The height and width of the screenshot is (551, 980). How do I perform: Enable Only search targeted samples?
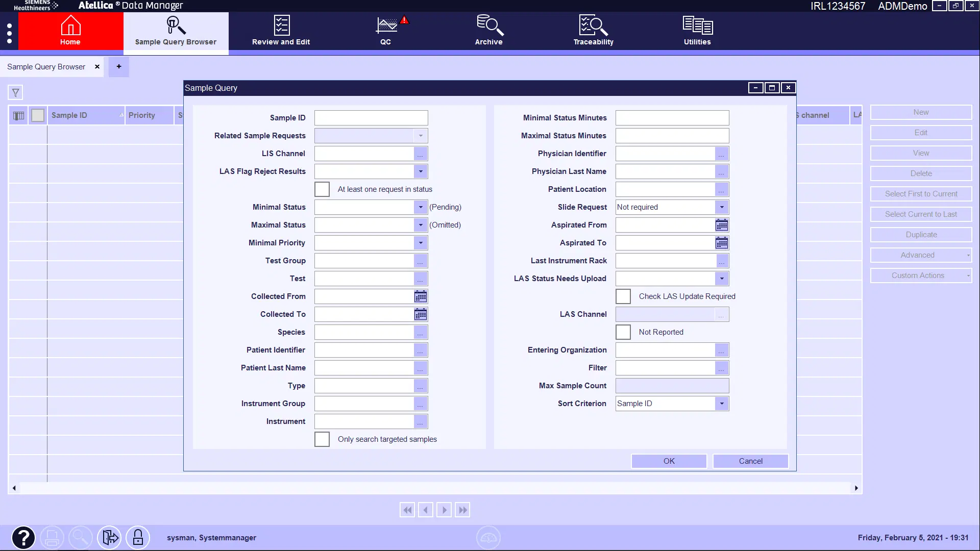tap(322, 439)
